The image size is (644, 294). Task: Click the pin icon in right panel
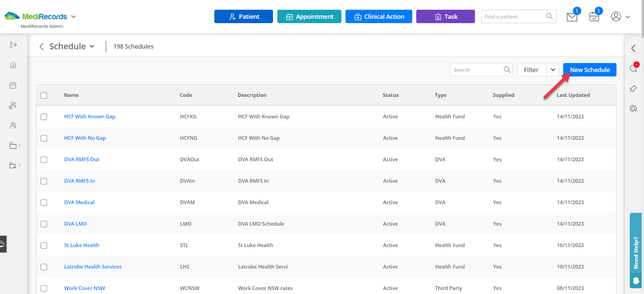click(633, 89)
